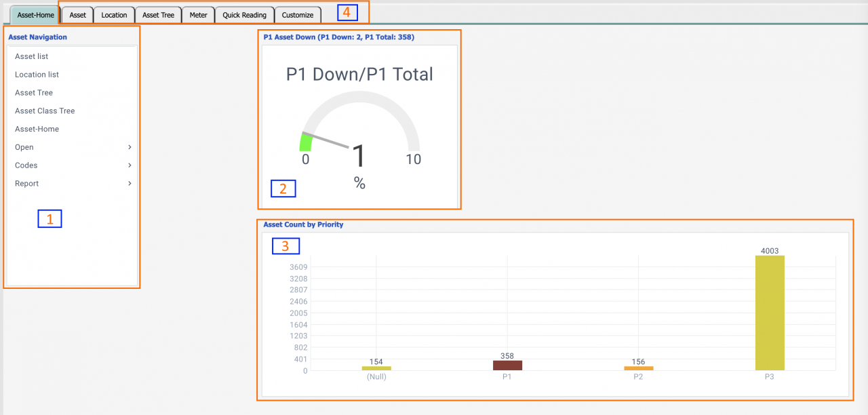The height and width of the screenshot is (415, 868).
Task: Click the P1 bar in chart
Action: 507,365
